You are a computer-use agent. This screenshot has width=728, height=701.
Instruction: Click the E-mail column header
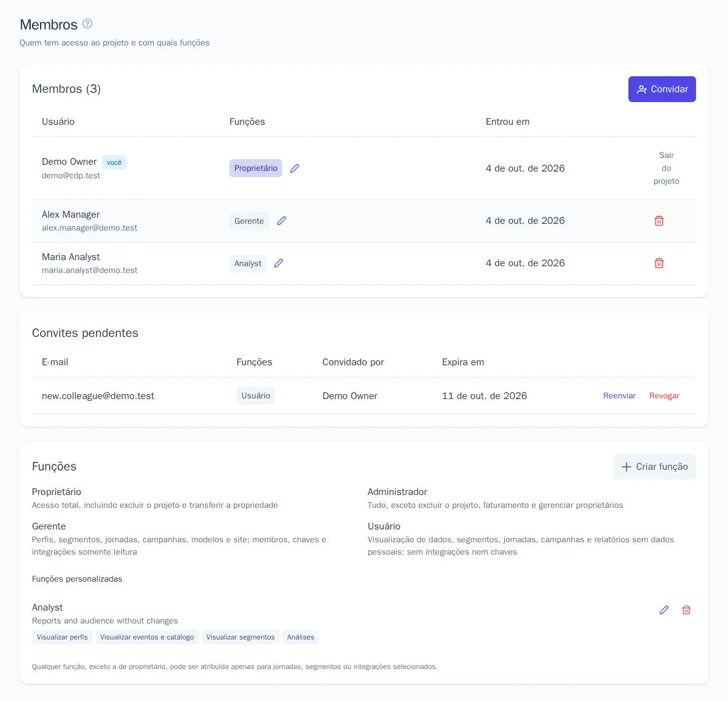coord(55,362)
